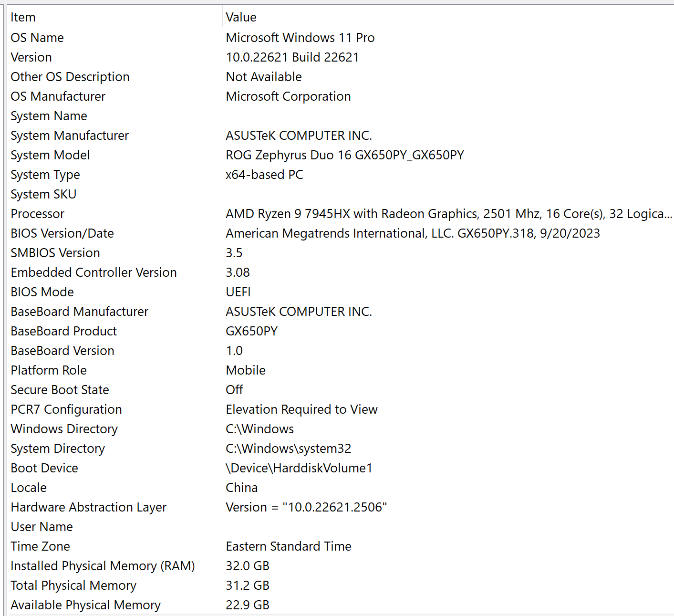Click the Not Available value

[x=264, y=77]
